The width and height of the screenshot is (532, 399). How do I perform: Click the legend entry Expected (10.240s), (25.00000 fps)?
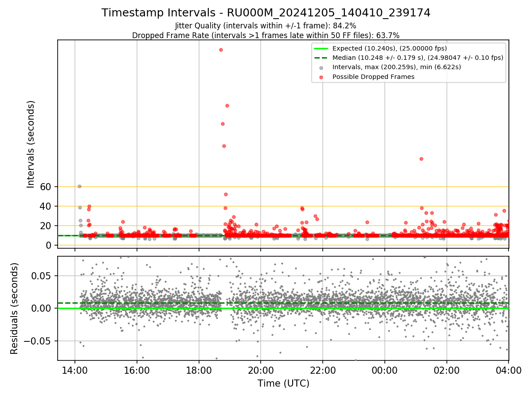pos(389,49)
